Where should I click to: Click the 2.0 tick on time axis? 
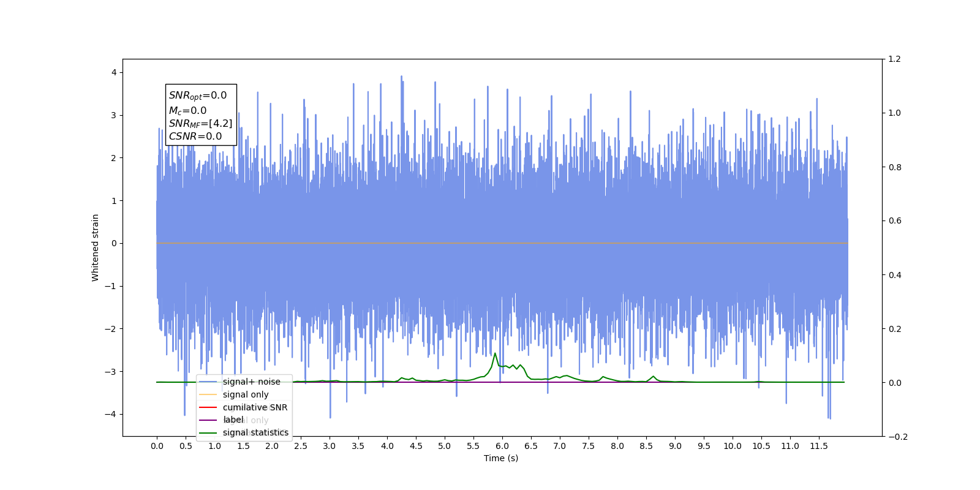pyautogui.click(x=272, y=446)
